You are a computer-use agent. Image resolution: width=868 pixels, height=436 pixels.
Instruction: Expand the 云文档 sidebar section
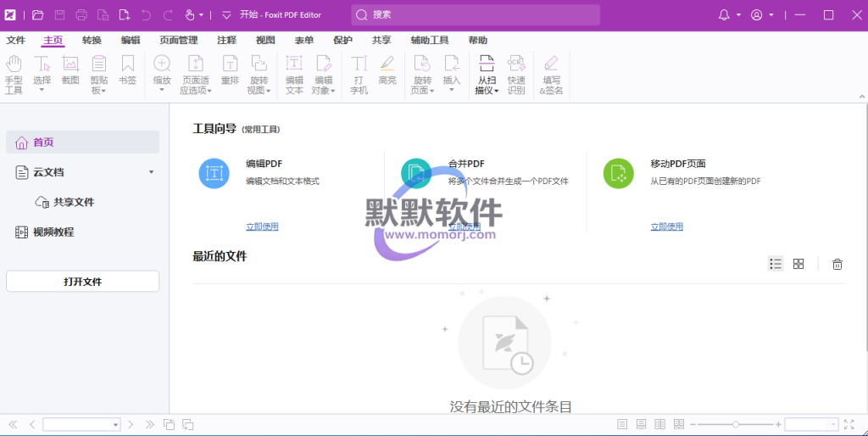(152, 172)
